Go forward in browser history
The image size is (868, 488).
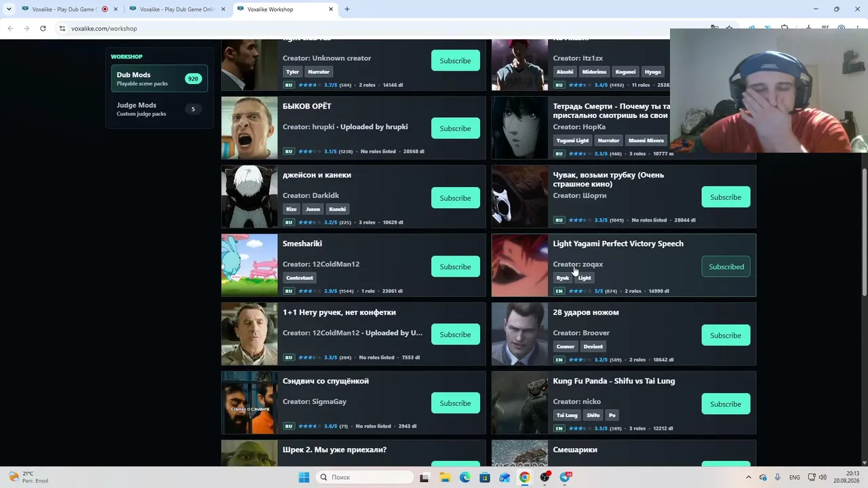(26, 28)
